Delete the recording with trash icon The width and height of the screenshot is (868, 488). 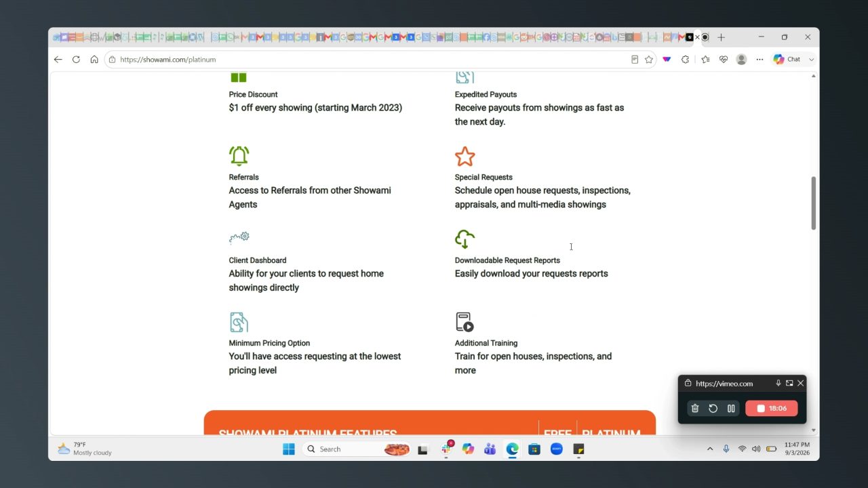pos(695,408)
